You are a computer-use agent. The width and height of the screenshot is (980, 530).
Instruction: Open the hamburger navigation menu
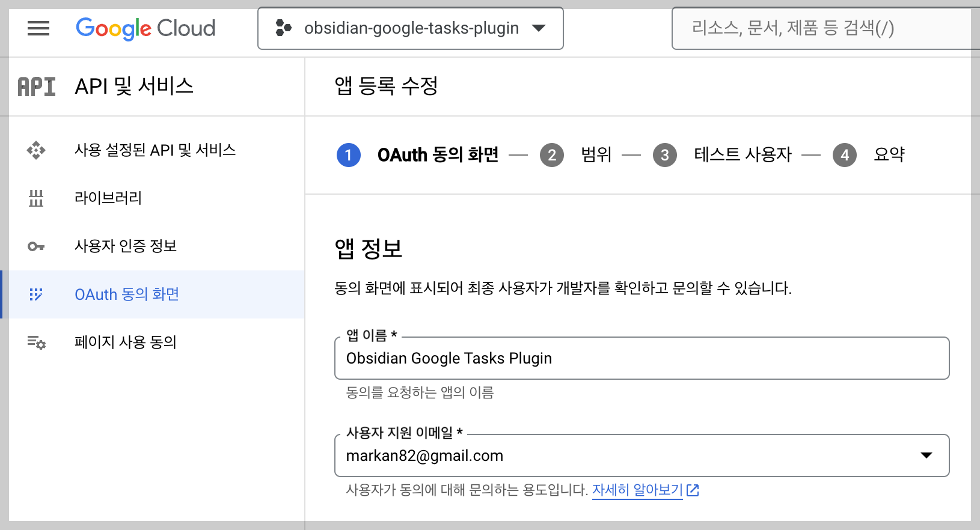pyautogui.click(x=38, y=28)
